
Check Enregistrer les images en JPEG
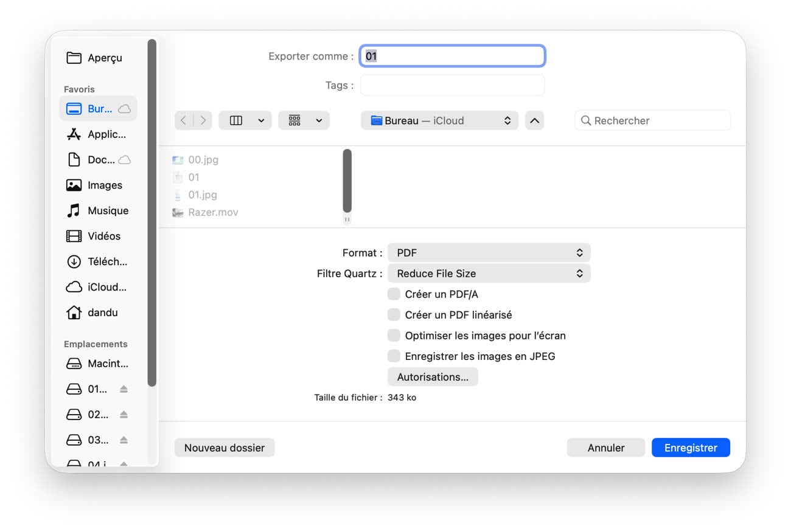pos(394,356)
